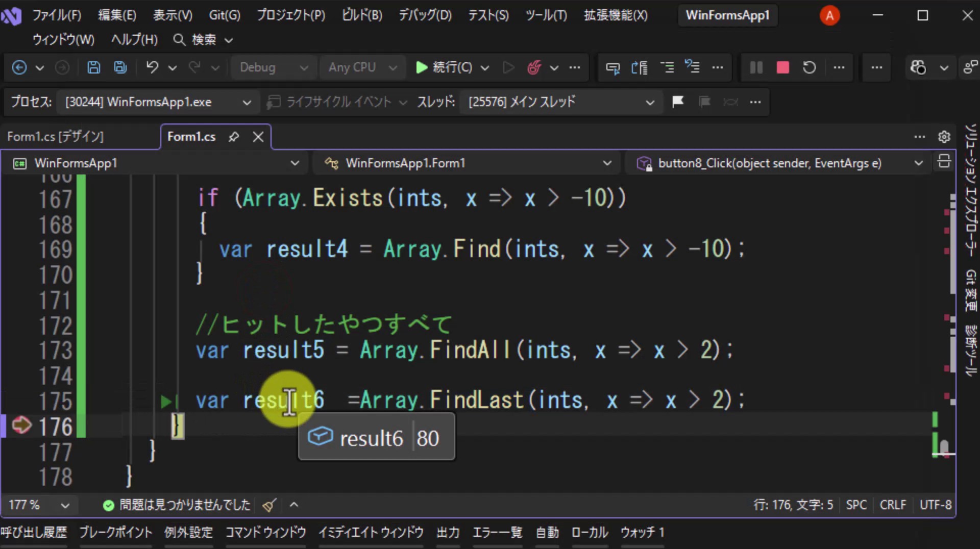Viewport: 980px width, 549px height.
Task: Open the editor settings gear icon
Action: point(944,137)
